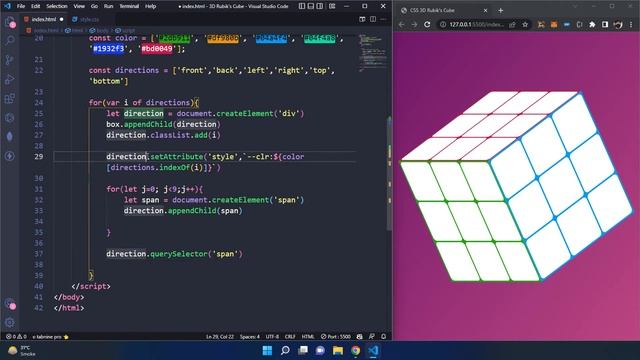This screenshot has width=640, height=360.
Task: Click line number 29 in the gutter
Action: coord(39,156)
